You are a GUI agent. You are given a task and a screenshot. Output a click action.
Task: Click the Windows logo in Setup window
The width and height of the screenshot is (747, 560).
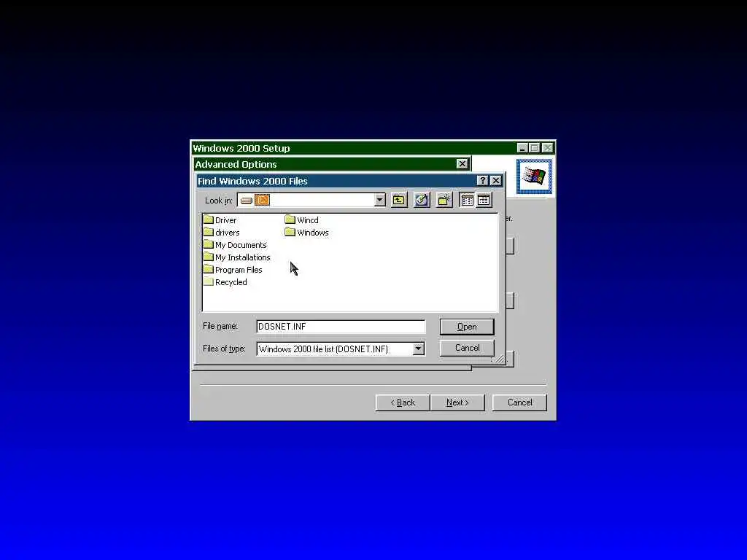[534, 176]
